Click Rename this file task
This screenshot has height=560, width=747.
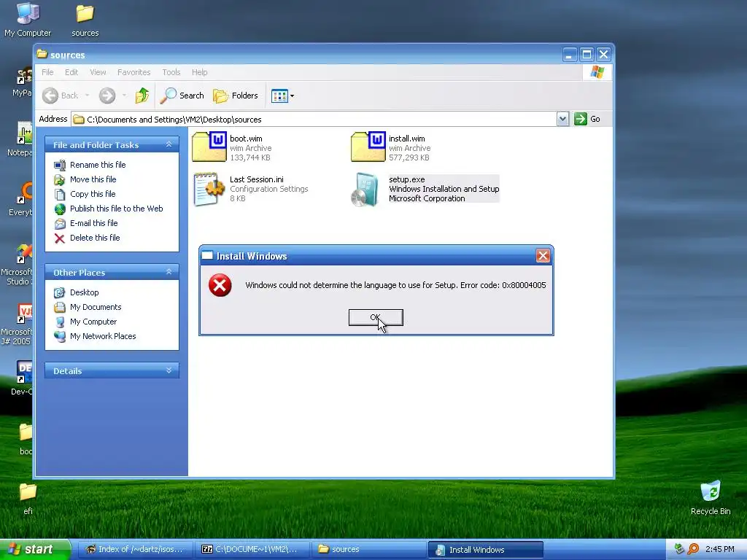coord(98,165)
